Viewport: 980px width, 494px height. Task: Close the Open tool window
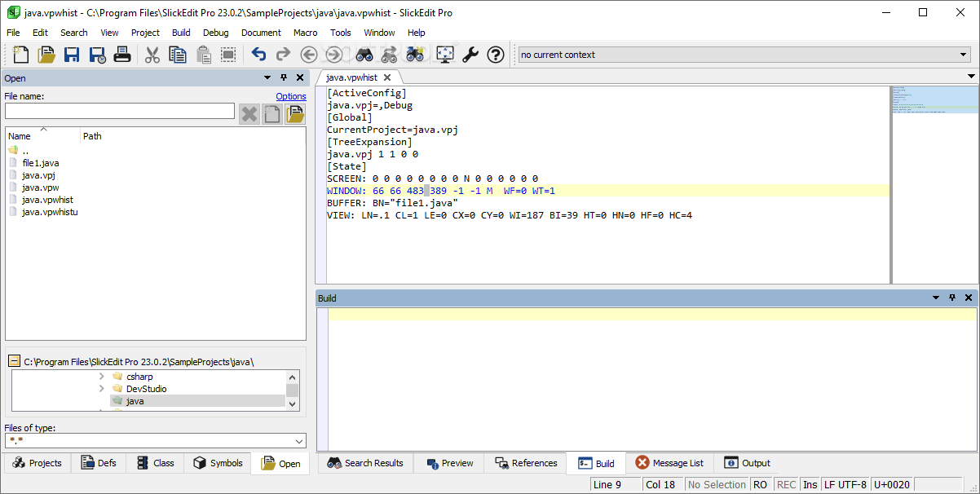point(300,77)
